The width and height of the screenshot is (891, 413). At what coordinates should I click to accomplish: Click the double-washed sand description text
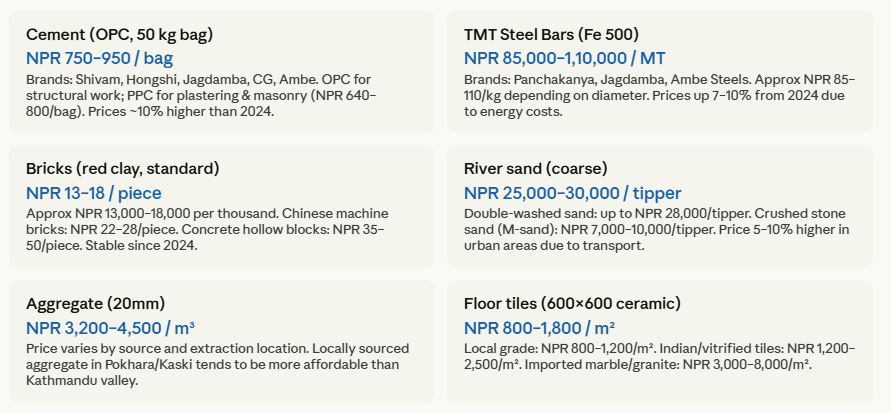click(x=656, y=229)
